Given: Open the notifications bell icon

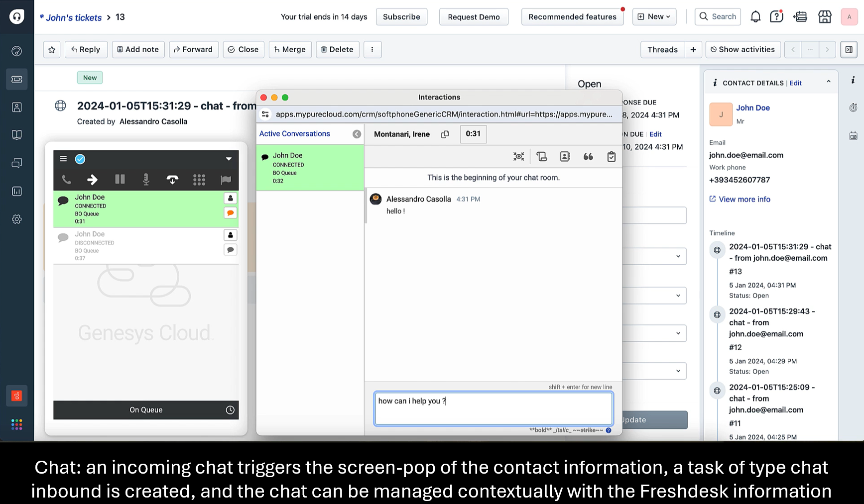Looking at the screenshot, I should click(755, 17).
